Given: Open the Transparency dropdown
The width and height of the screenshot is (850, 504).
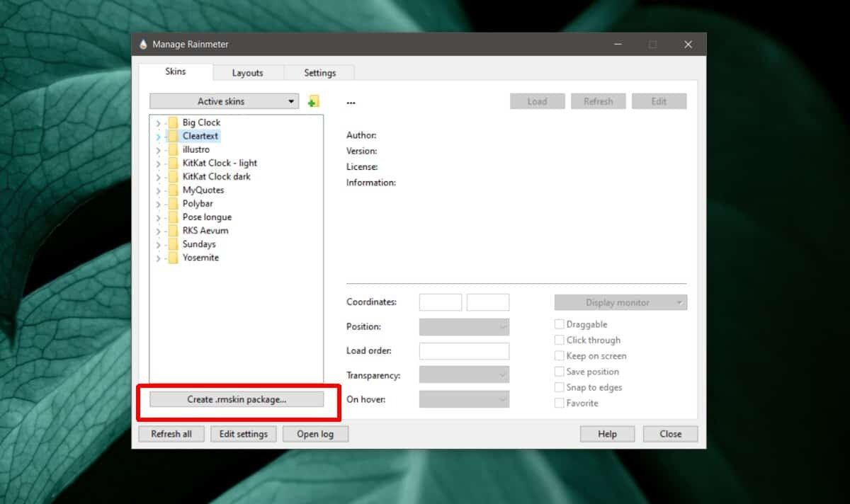Looking at the screenshot, I should (464, 375).
